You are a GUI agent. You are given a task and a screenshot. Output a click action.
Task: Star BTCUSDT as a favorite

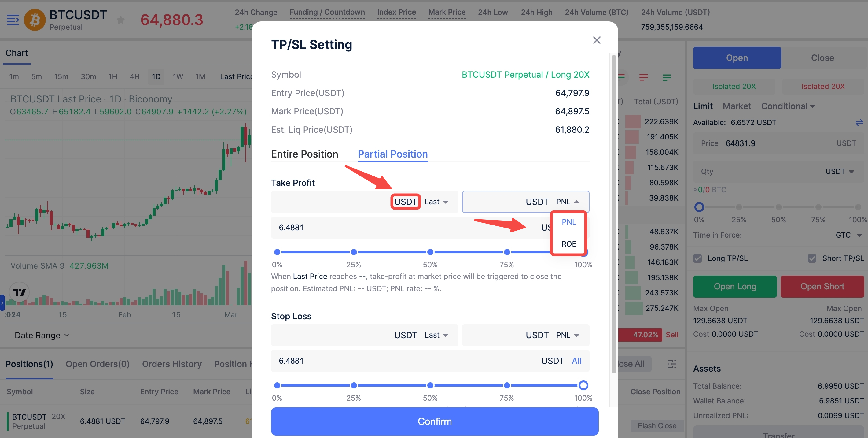121,20
